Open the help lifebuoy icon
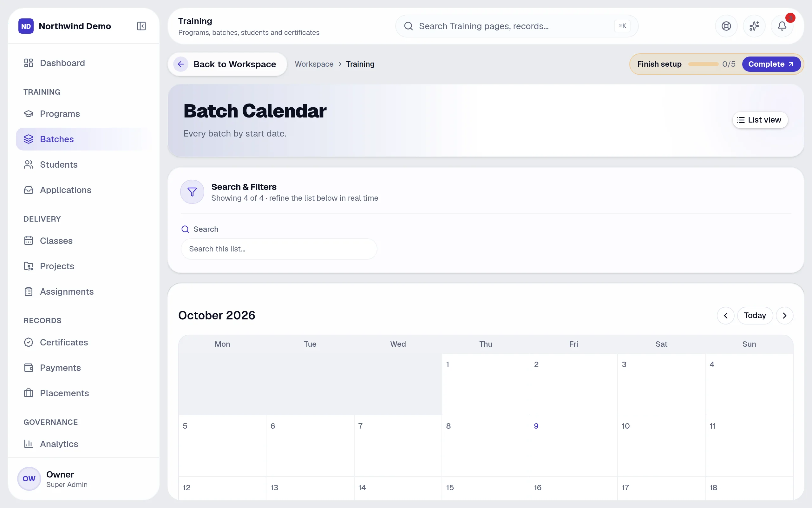Viewport: 812px width, 508px height. click(726, 26)
